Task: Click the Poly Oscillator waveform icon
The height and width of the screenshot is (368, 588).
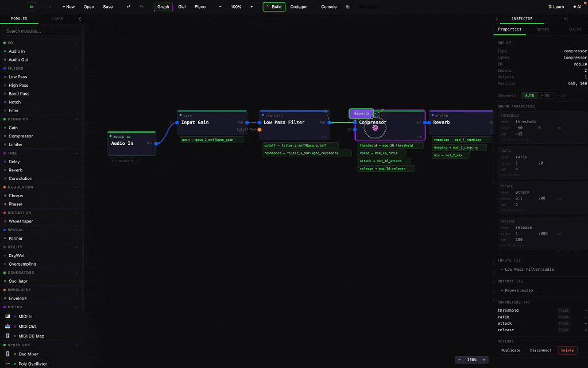Action: [8, 363]
